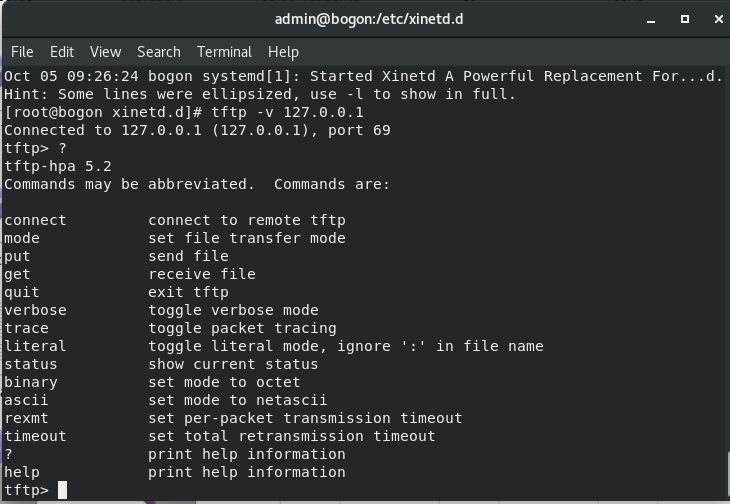Image resolution: width=730 pixels, height=504 pixels.
Task: Click the "quit" command in the help list
Action: [x=22, y=292]
